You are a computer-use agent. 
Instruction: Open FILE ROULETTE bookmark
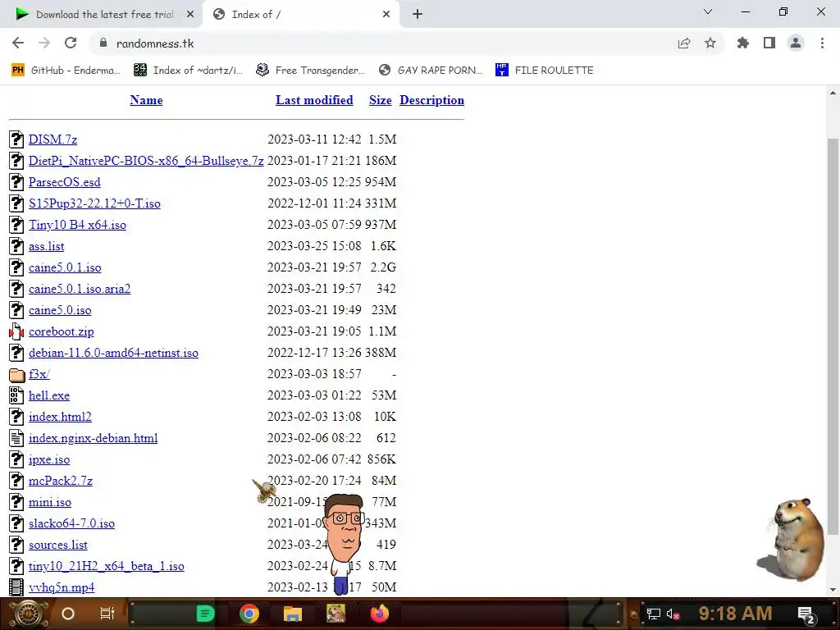[x=545, y=71]
